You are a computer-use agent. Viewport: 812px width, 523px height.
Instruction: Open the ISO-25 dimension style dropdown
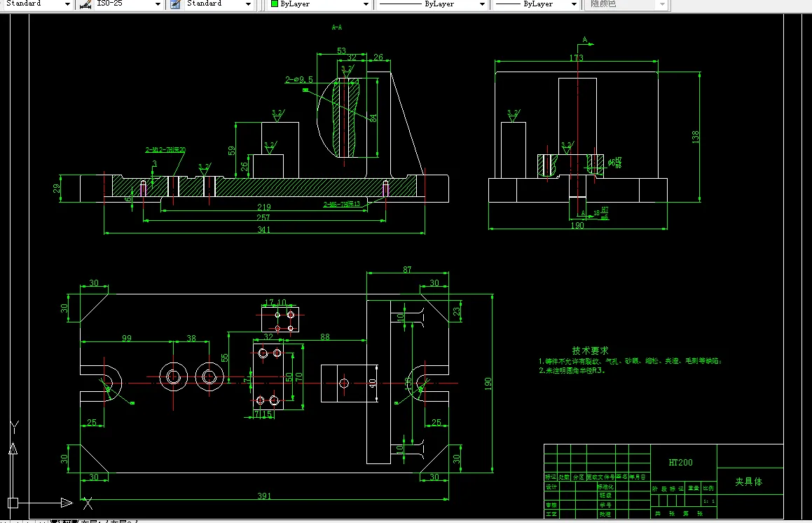coord(158,4)
